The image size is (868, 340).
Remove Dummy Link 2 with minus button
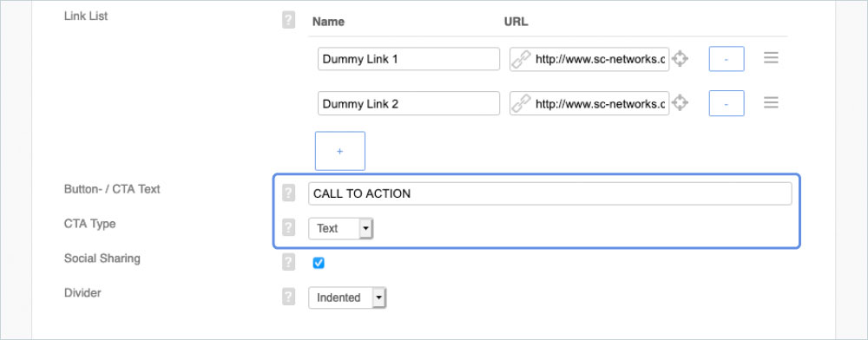[x=727, y=103]
